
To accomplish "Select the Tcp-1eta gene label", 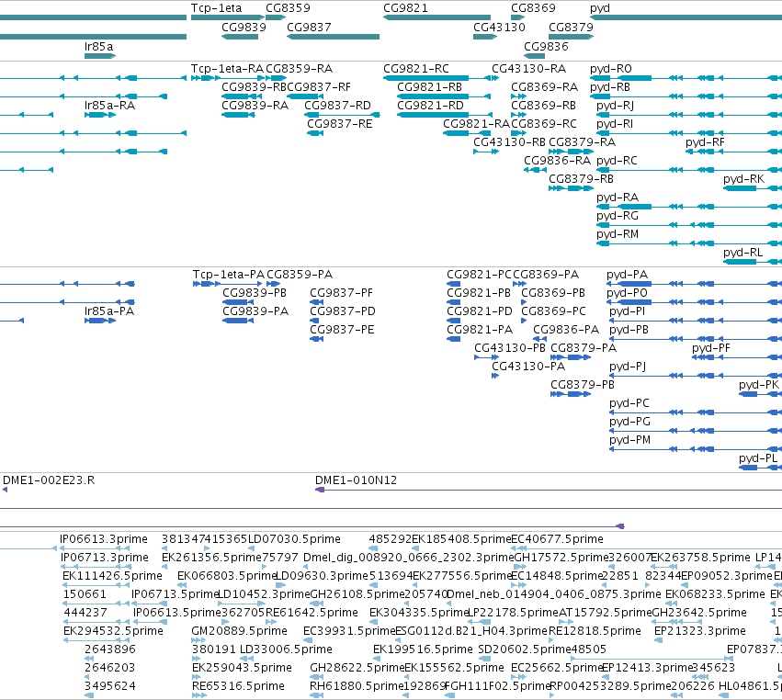I will [216, 8].
